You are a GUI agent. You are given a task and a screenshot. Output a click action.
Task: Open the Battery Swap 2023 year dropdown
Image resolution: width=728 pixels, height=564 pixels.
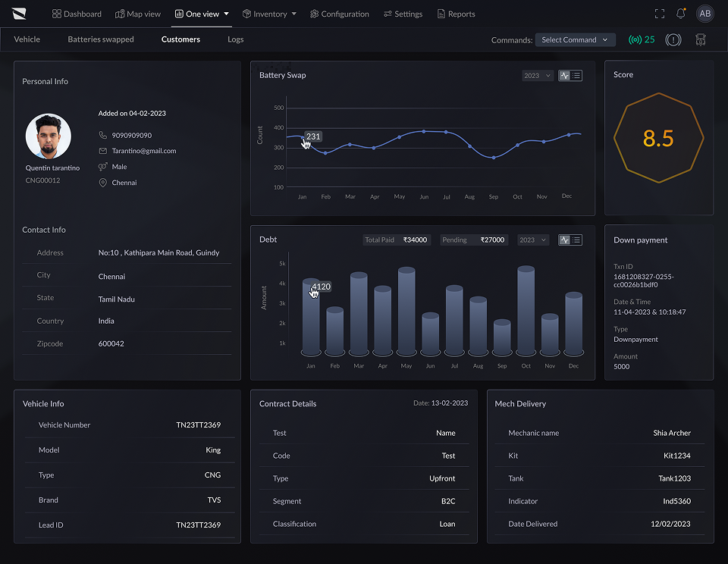pyautogui.click(x=537, y=76)
